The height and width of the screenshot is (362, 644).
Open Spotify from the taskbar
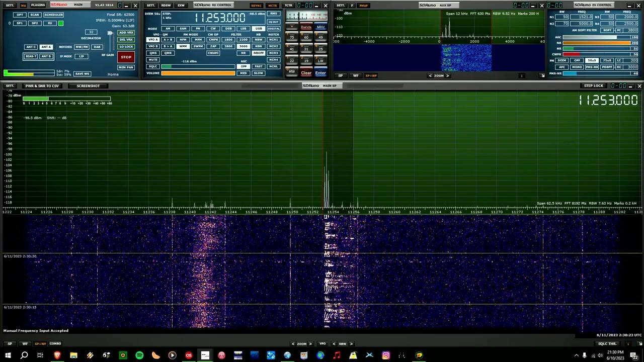tap(139, 355)
